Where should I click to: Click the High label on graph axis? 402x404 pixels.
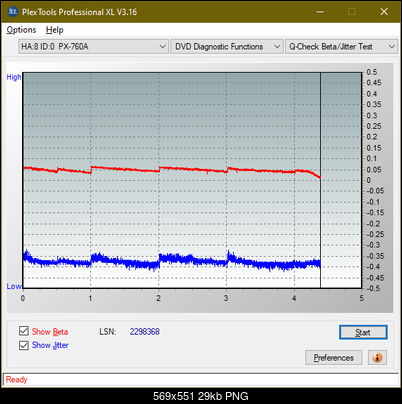14,77
